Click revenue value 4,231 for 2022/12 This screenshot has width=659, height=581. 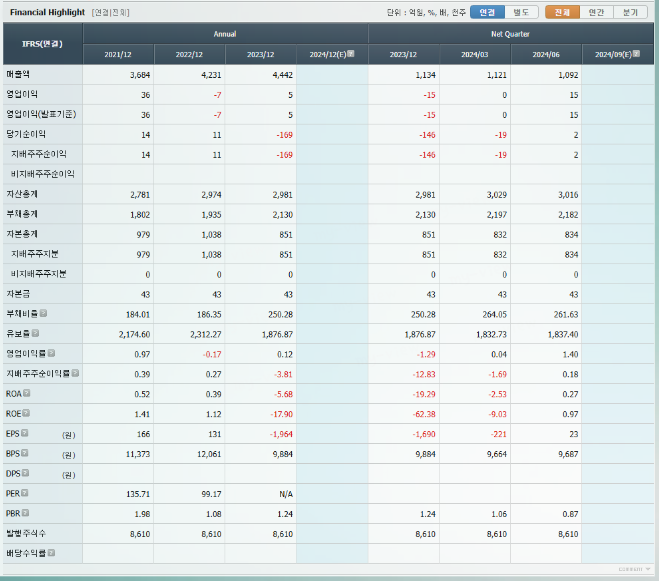click(x=211, y=75)
